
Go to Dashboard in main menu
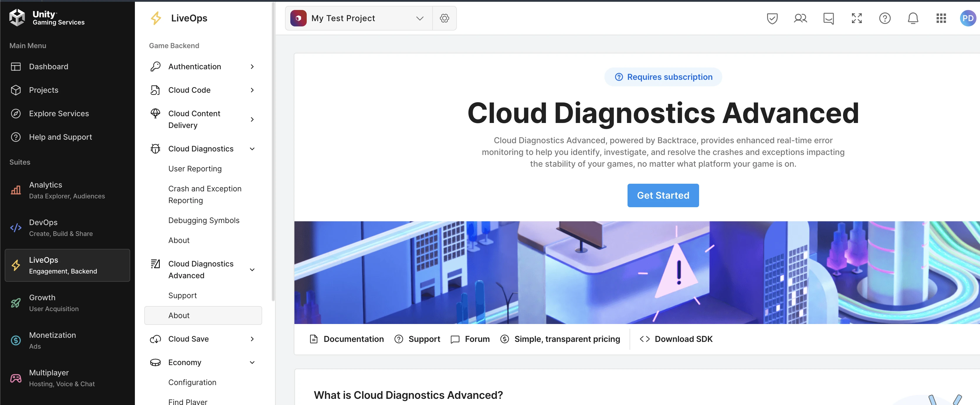pyautogui.click(x=48, y=66)
